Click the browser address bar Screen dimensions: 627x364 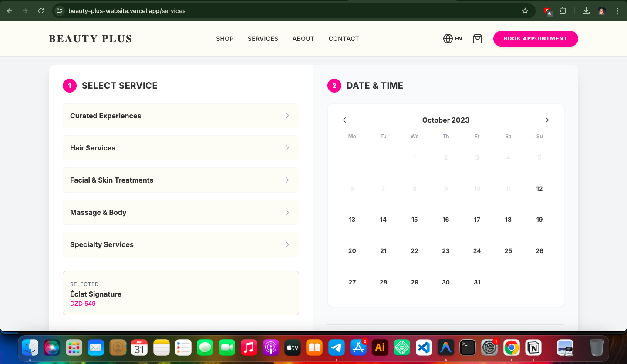click(x=127, y=11)
